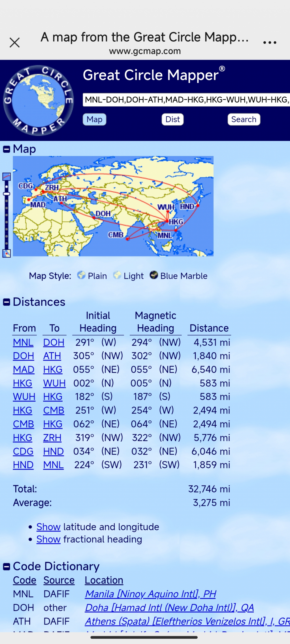
Task: Select the Light map style icon
Action: tap(117, 275)
